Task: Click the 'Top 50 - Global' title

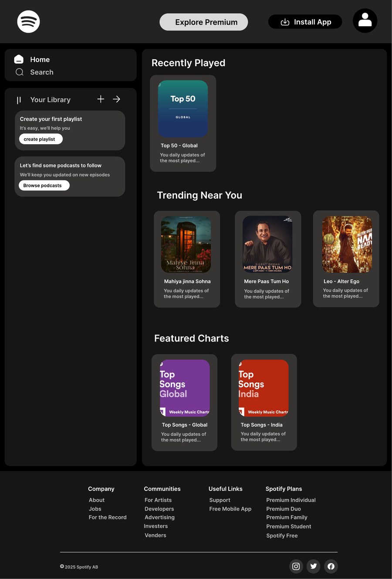Action: pos(179,146)
